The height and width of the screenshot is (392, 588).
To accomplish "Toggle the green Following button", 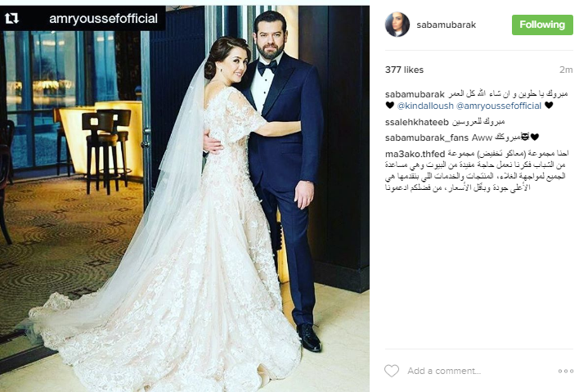I will pyautogui.click(x=542, y=25).
